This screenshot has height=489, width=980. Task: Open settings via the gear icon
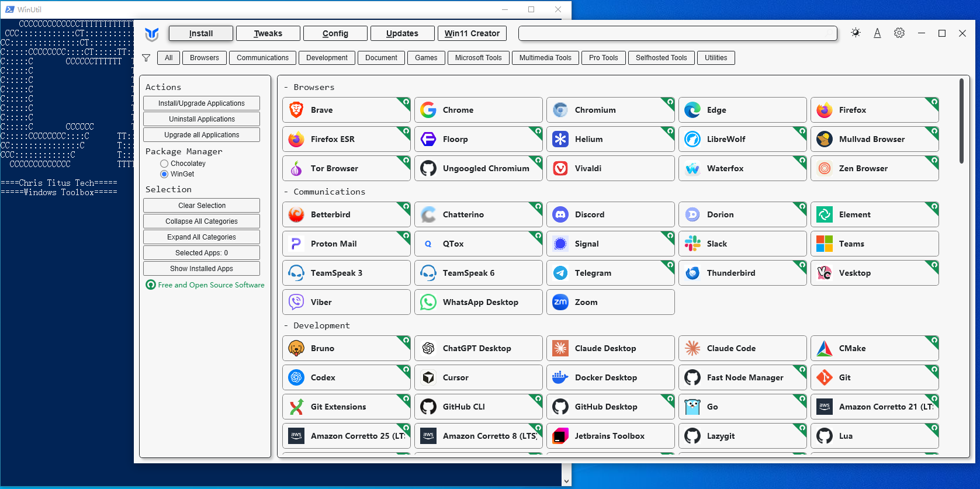pyautogui.click(x=899, y=33)
